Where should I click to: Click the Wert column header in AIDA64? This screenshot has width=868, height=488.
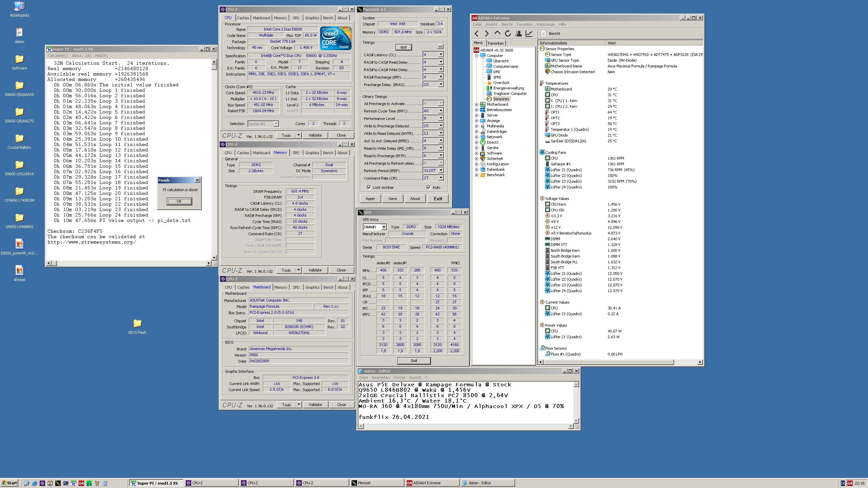[654, 43]
